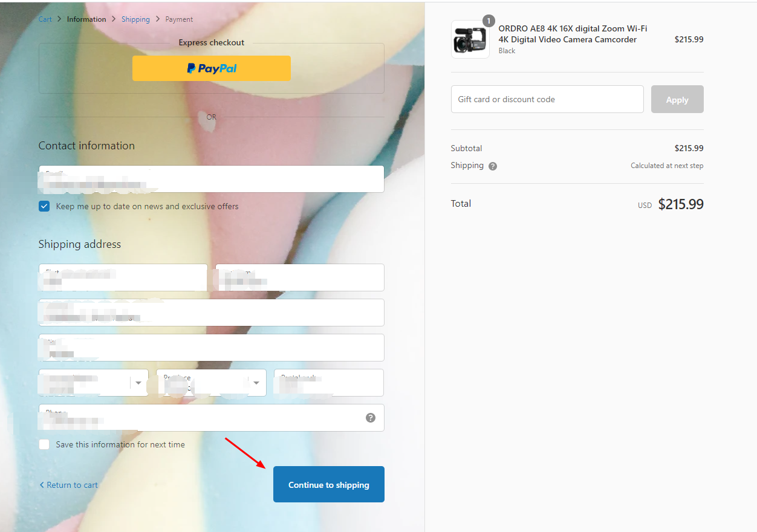The height and width of the screenshot is (532, 757).
Task: Click the ORDRO AE8 product title text
Action: [573, 34]
